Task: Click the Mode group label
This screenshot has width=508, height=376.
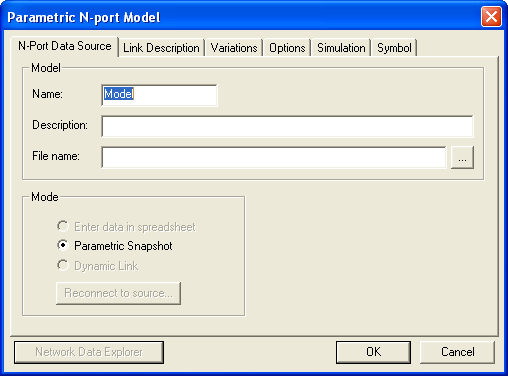Action: pyautogui.click(x=45, y=197)
